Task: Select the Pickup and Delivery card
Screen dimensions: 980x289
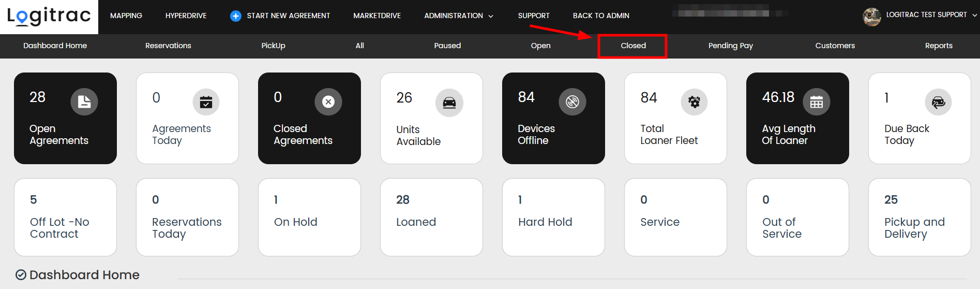Action: (x=919, y=217)
